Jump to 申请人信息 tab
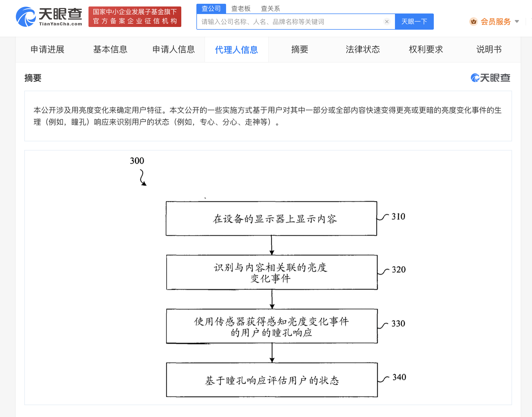This screenshot has height=417, width=532. (173, 50)
